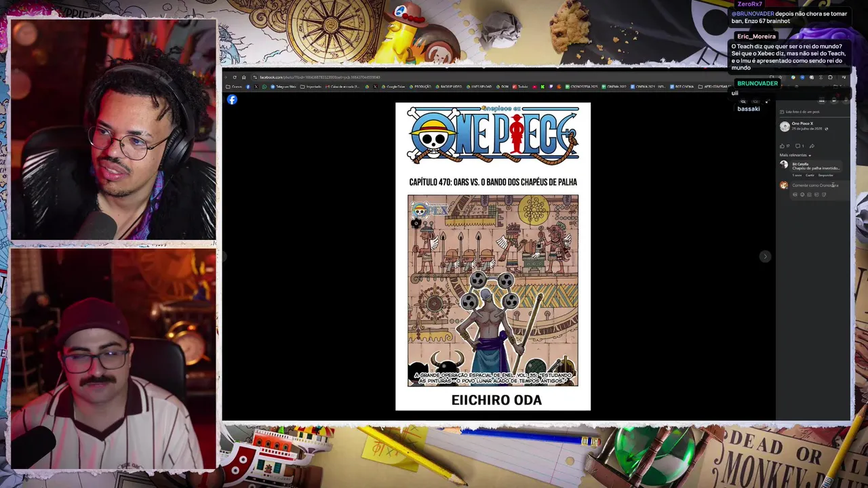This screenshot has height=488, width=868.
Task: Open One Piece X page avatar
Action: click(785, 127)
